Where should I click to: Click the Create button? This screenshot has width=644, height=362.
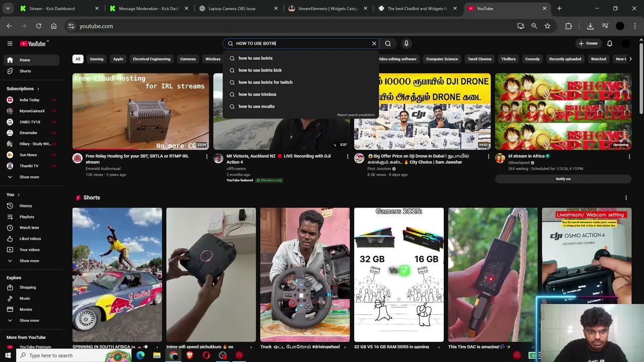[588, 44]
